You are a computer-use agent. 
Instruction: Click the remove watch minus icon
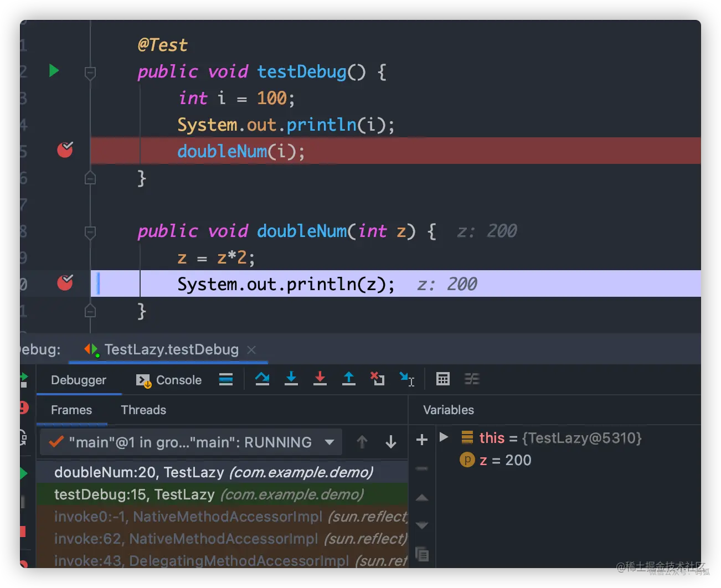pyautogui.click(x=422, y=468)
